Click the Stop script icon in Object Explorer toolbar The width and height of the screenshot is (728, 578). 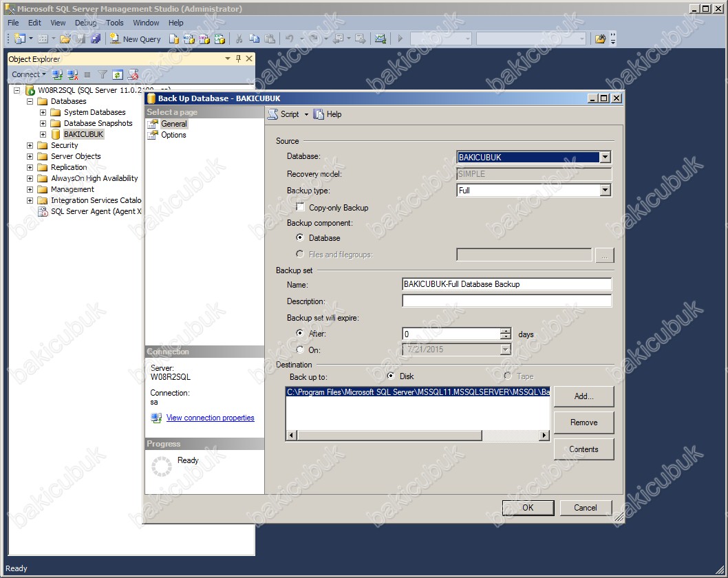133,74
